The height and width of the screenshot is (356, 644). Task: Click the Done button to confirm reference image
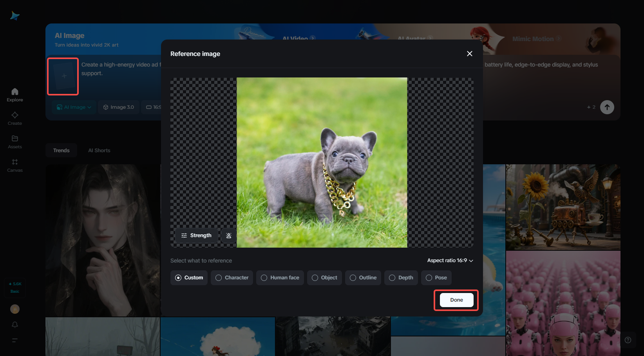pyautogui.click(x=456, y=300)
